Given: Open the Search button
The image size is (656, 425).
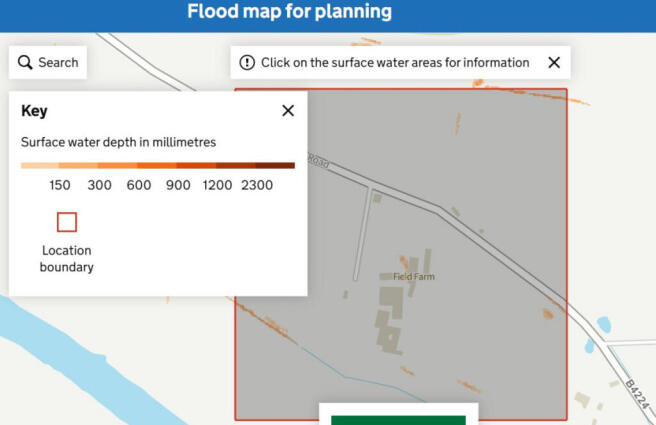Looking at the screenshot, I should 48,62.
